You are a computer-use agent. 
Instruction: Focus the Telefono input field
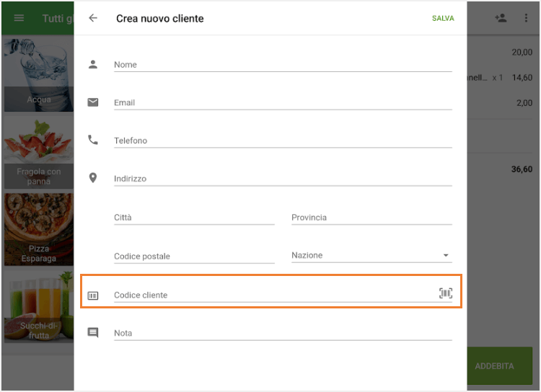pyautogui.click(x=283, y=141)
